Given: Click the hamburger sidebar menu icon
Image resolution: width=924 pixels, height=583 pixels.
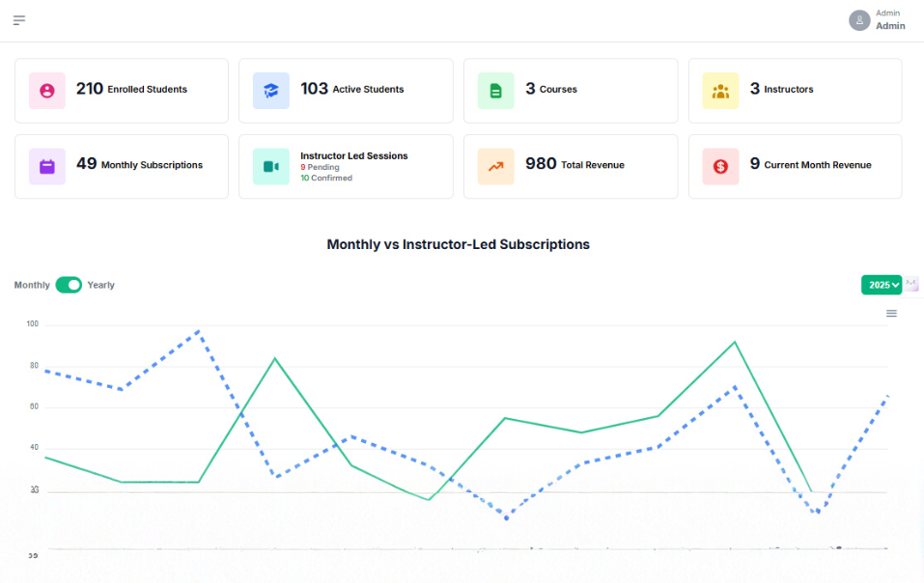Looking at the screenshot, I should (19, 20).
